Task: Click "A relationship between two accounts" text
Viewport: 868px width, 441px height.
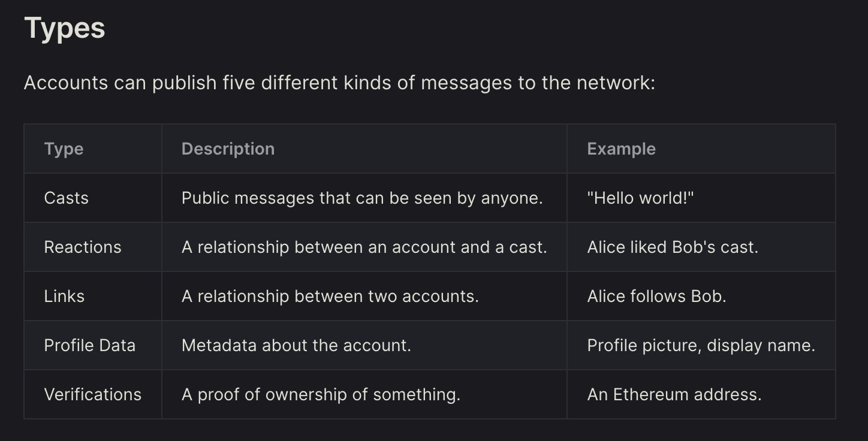Action: (x=330, y=296)
